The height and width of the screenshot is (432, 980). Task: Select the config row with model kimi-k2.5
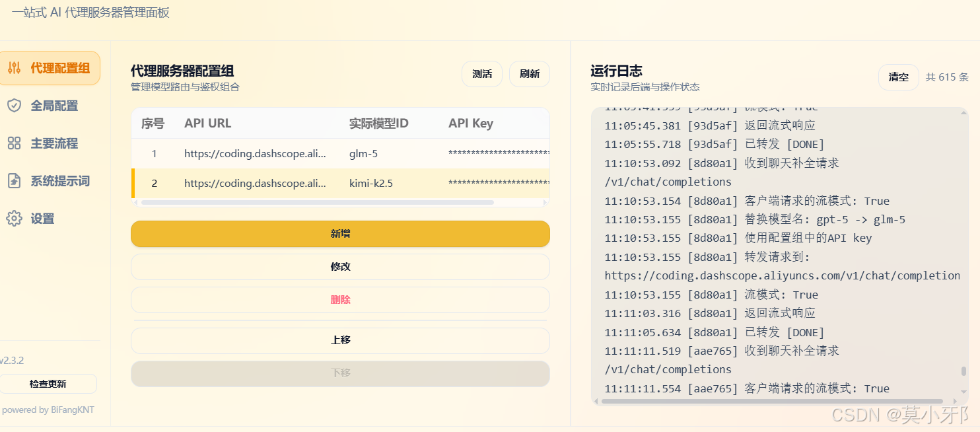point(340,183)
